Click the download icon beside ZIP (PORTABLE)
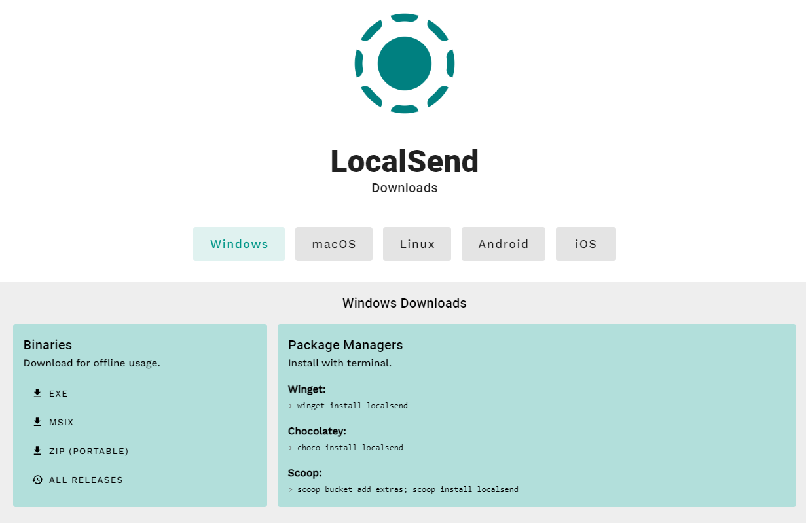The image size is (806, 532). pos(37,451)
